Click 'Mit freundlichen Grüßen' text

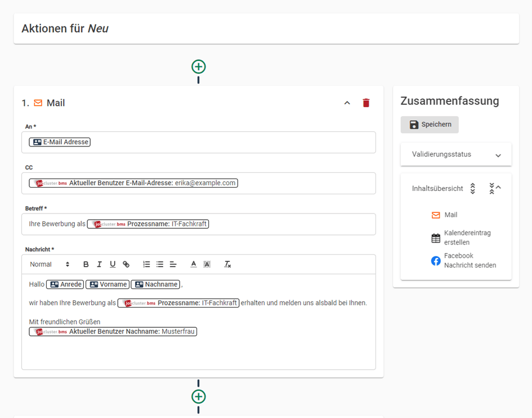65,322
